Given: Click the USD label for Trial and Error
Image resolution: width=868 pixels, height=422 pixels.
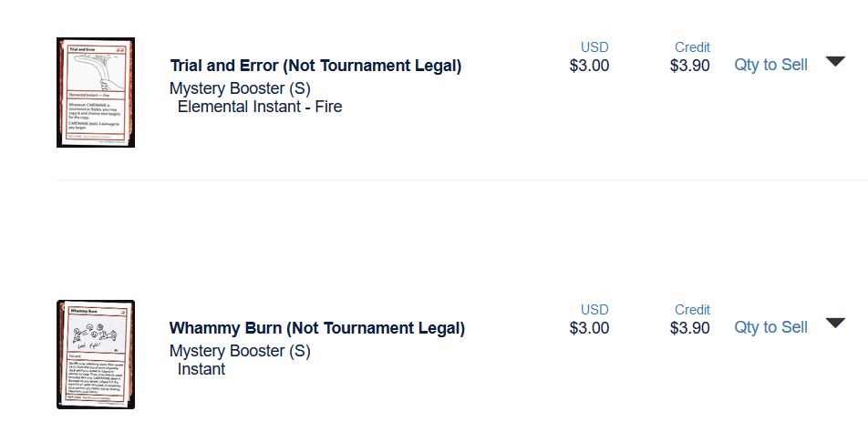Looking at the screenshot, I should tap(594, 47).
